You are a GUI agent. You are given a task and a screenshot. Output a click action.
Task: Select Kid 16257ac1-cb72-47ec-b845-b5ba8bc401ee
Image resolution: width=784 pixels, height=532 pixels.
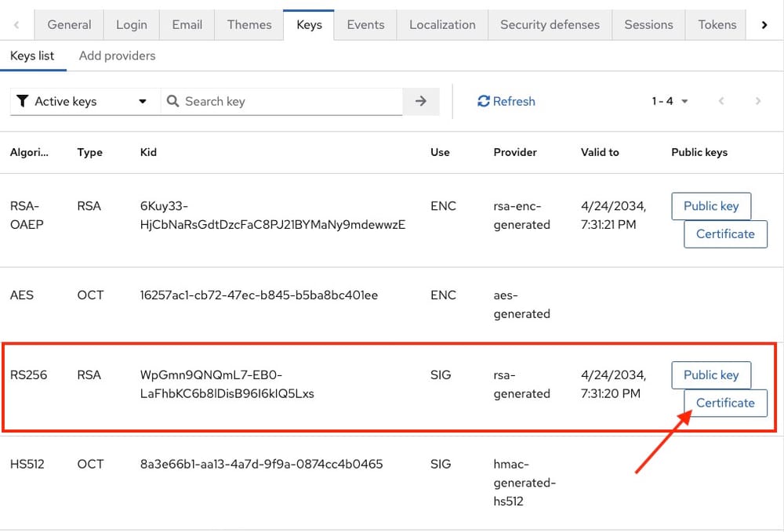259,295
